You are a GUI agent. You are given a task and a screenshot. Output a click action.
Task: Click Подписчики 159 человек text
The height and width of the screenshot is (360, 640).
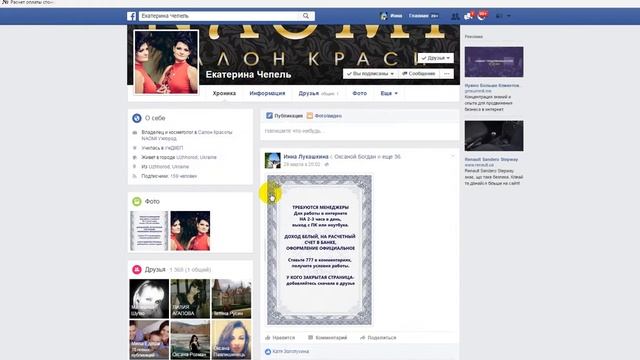click(x=169, y=176)
